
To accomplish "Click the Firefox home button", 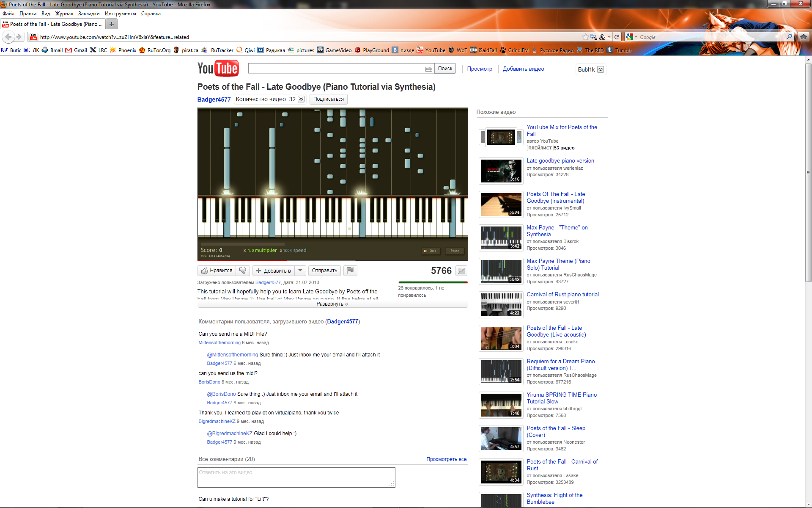I will pyautogui.click(x=803, y=37).
